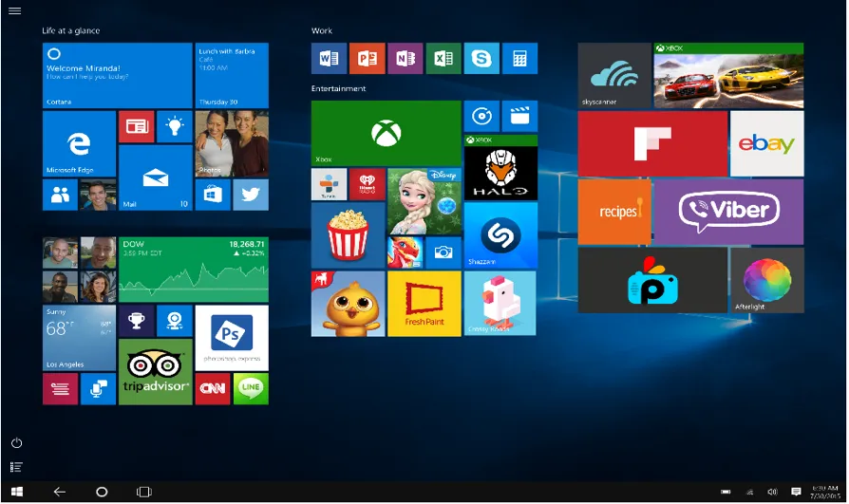
Task: Open the Halo game tile
Action: coord(500,168)
